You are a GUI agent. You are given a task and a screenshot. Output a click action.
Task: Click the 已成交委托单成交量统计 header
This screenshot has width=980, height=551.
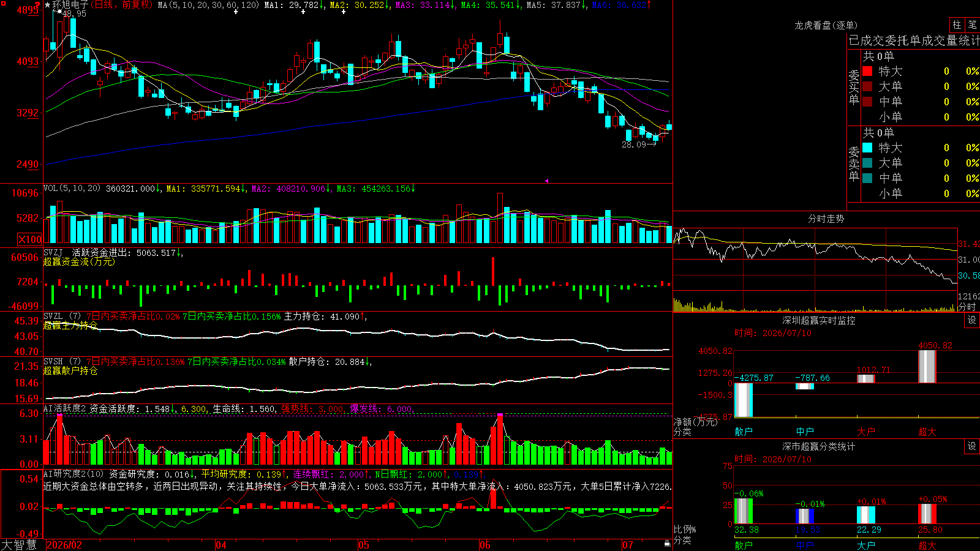point(914,40)
